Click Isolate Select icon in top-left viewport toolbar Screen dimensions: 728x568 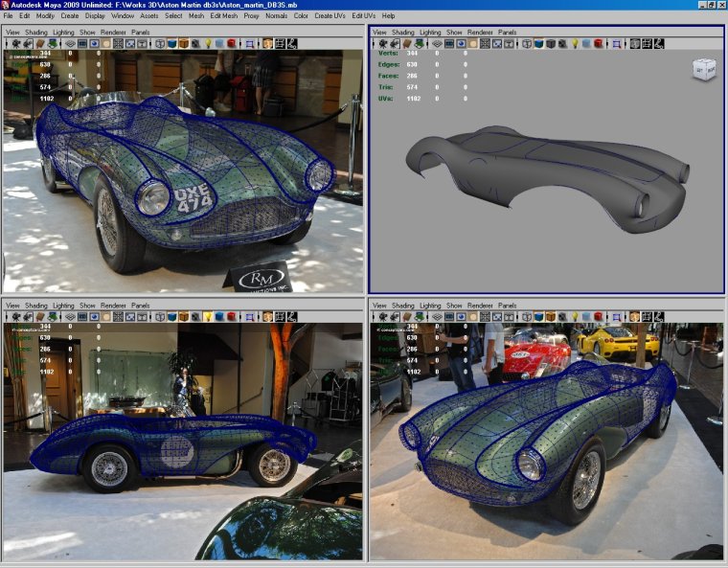pyautogui.click(x=250, y=44)
